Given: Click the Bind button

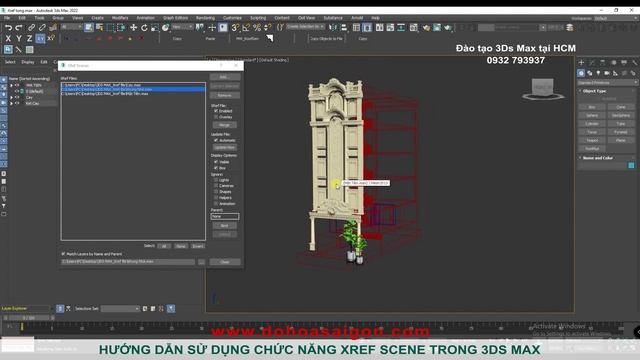Looking at the screenshot, I should point(224,225).
